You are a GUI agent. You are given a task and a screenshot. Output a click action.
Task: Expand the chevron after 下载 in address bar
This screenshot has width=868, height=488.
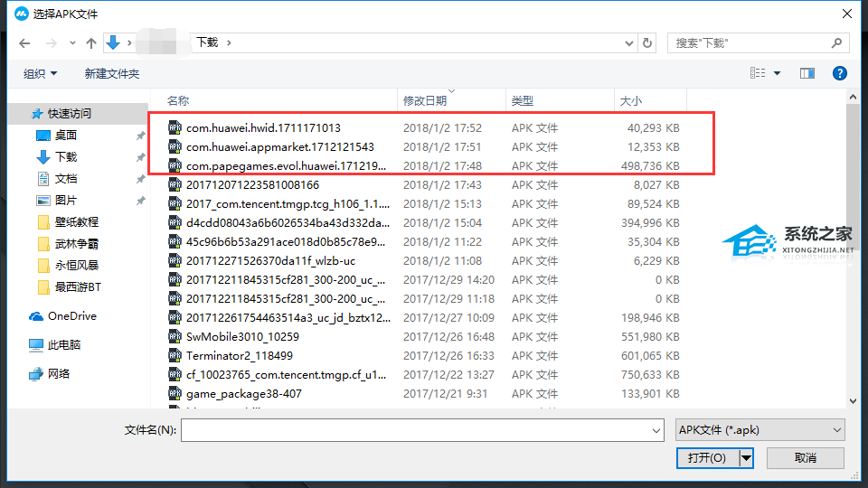pyautogui.click(x=229, y=42)
